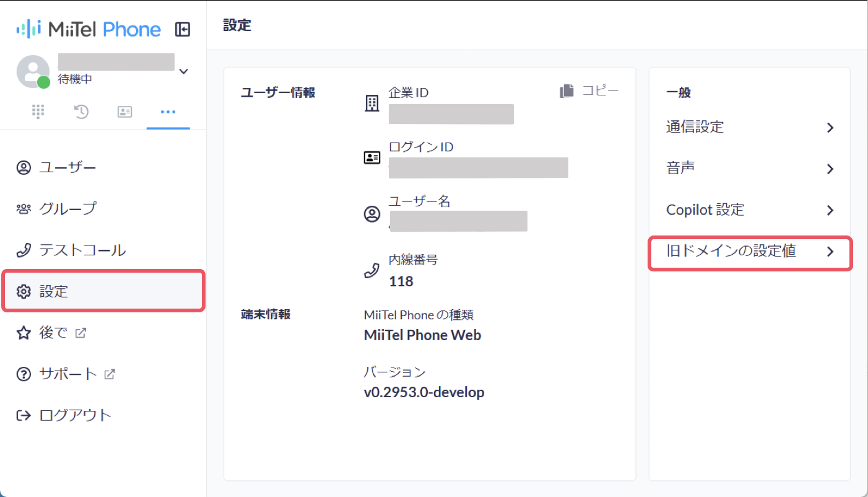Start a テストコール from the sidebar
This screenshot has height=497, width=868.
coord(103,250)
